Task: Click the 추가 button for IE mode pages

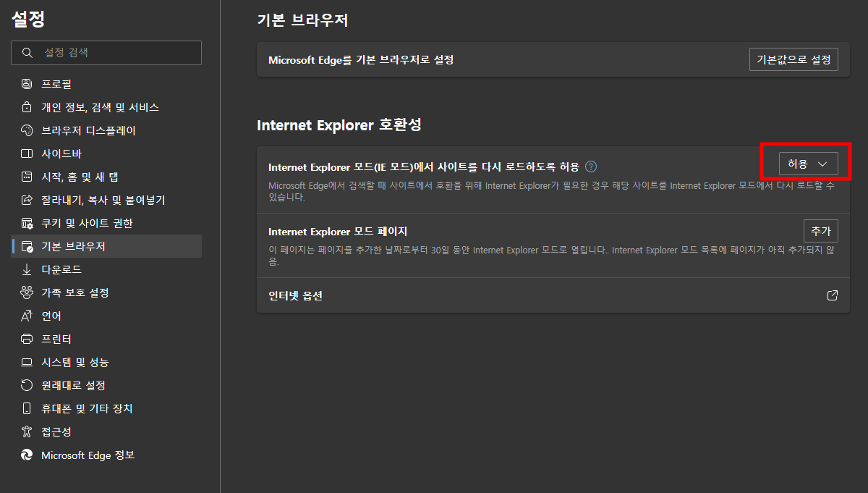Action: pyautogui.click(x=821, y=231)
